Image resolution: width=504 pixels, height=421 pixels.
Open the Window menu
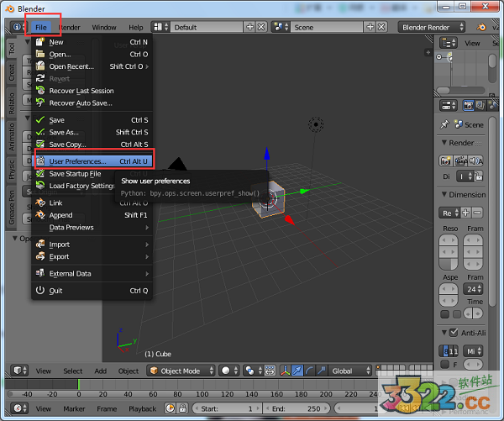click(104, 27)
